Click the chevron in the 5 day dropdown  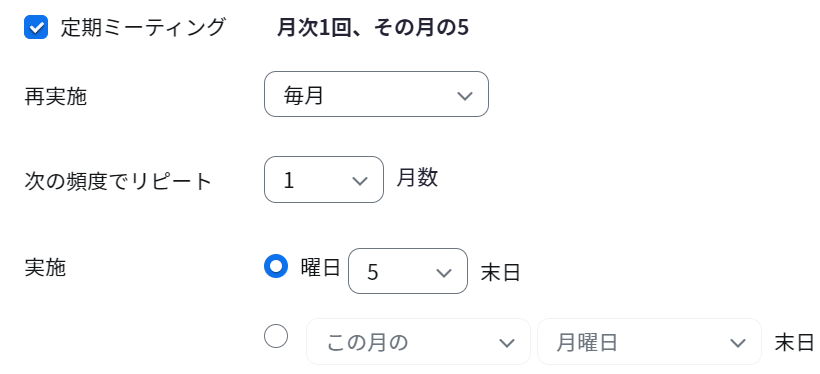(443, 273)
